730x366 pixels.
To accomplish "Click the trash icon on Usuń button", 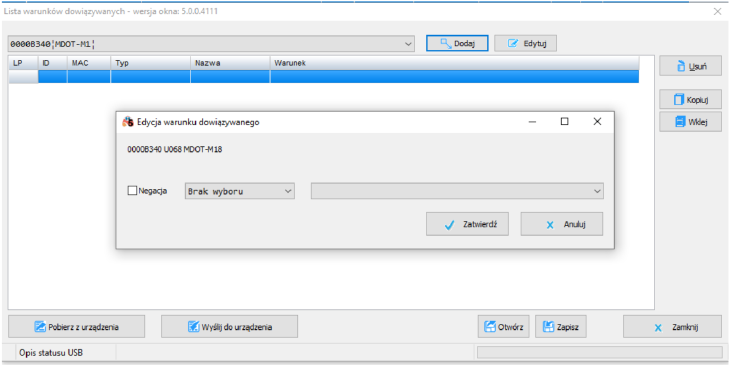I will [681, 66].
